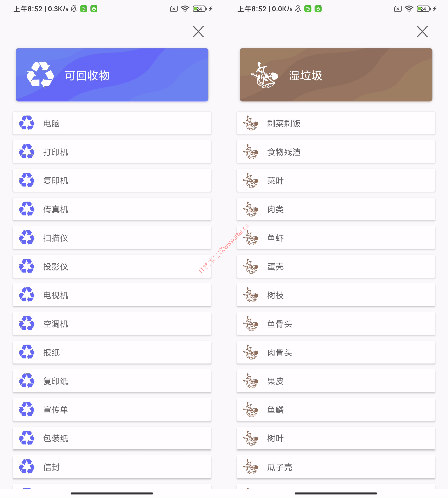
Task: Close the 湿垃圾 list with the X
Action: (422, 32)
